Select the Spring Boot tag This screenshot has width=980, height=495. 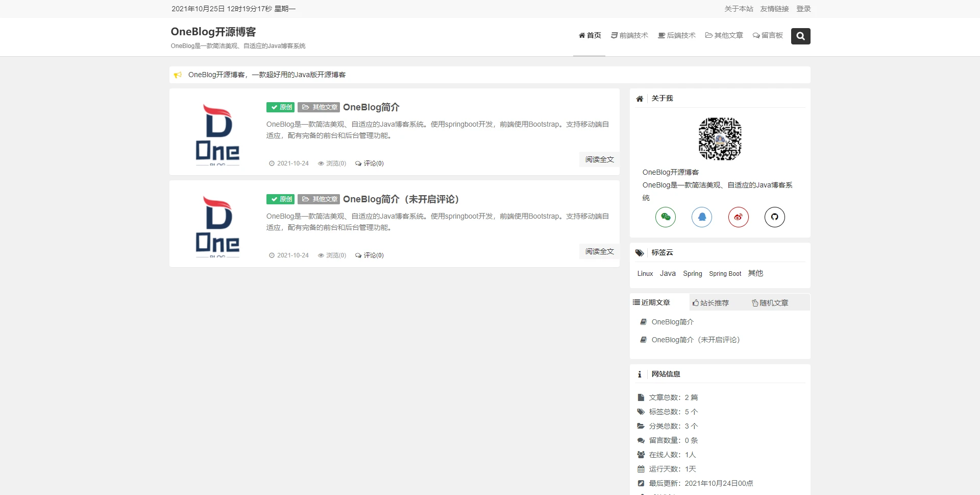click(725, 274)
